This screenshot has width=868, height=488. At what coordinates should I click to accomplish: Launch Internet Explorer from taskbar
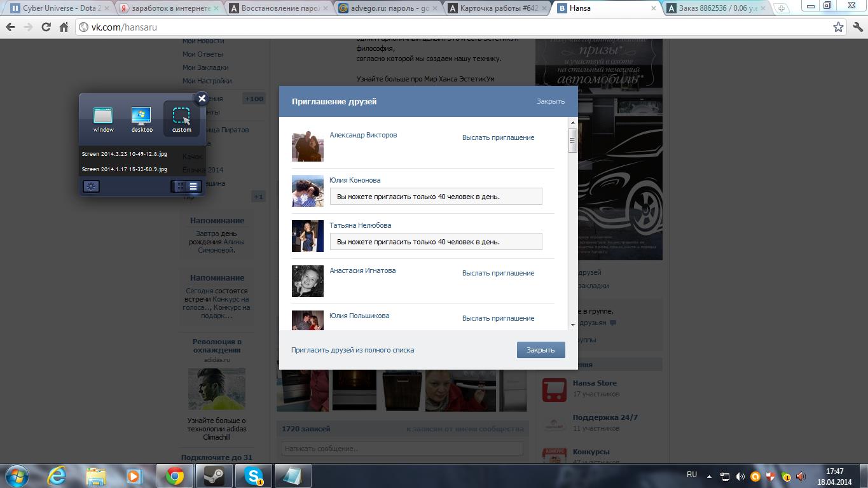tap(57, 476)
